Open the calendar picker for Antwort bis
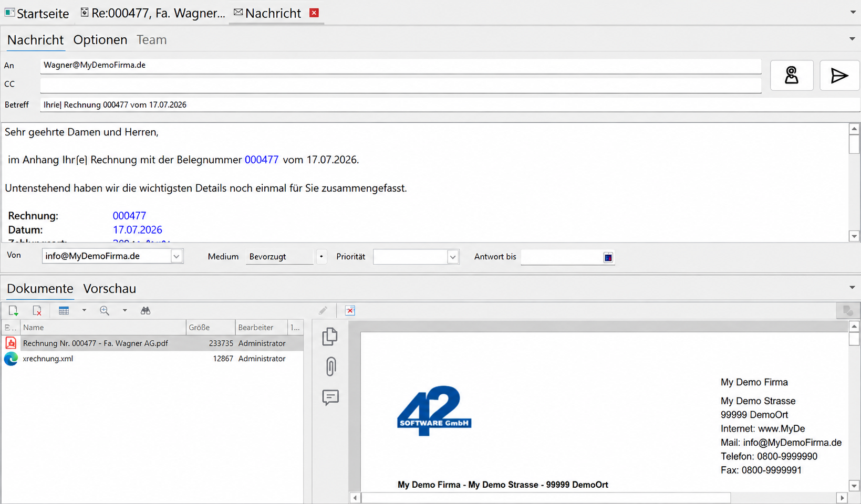 point(608,257)
